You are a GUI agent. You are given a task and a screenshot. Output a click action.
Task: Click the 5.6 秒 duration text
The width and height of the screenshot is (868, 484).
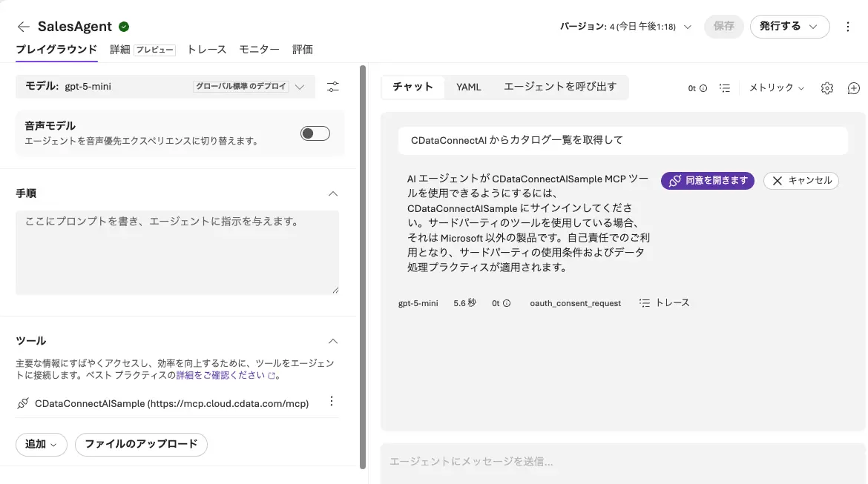(x=464, y=303)
